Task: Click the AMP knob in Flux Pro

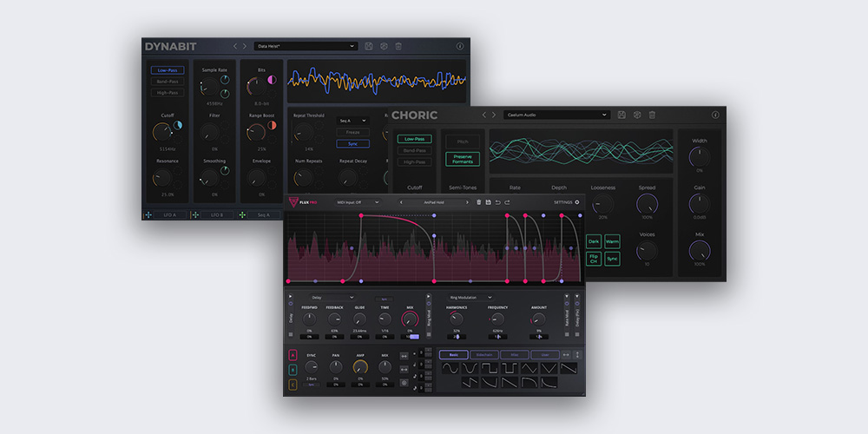Action: (360, 367)
